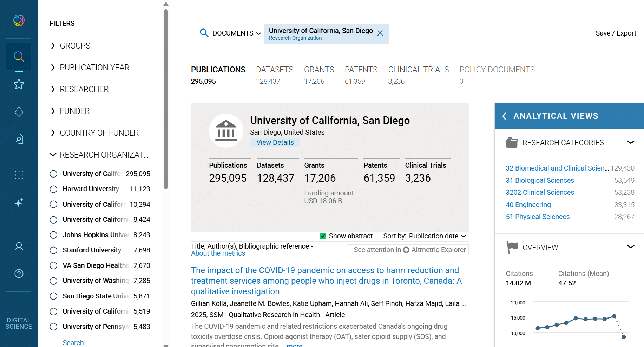
Task: Remove the UC San Diego filter chip
Action: coord(380,33)
